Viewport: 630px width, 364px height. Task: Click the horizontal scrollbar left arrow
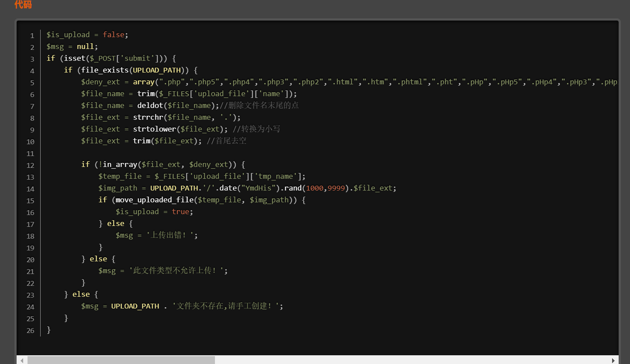pos(21,360)
